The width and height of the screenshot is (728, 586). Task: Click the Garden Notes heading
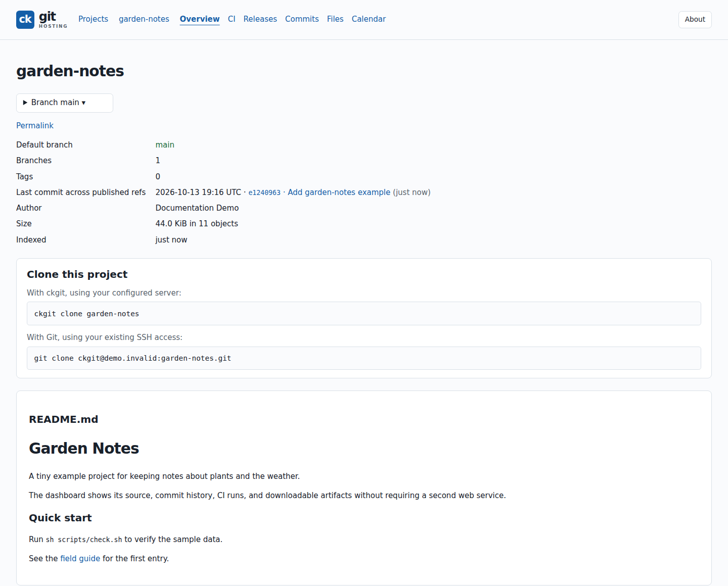click(x=84, y=448)
